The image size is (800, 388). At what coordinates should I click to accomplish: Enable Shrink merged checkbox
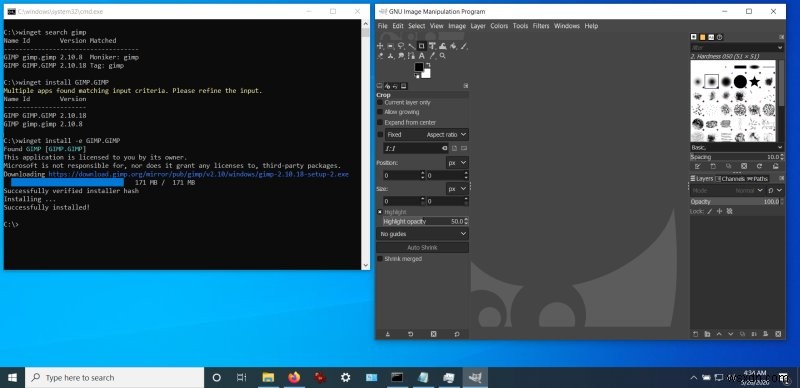click(x=380, y=259)
